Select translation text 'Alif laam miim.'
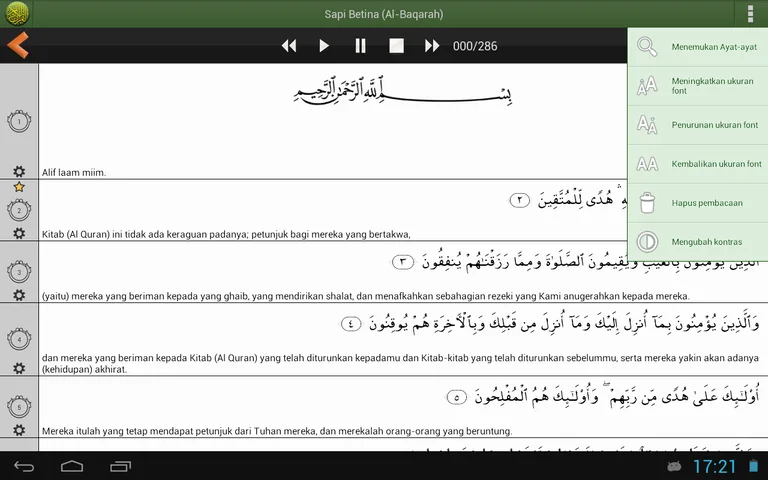Screen dimensions: 768x480 74,172
